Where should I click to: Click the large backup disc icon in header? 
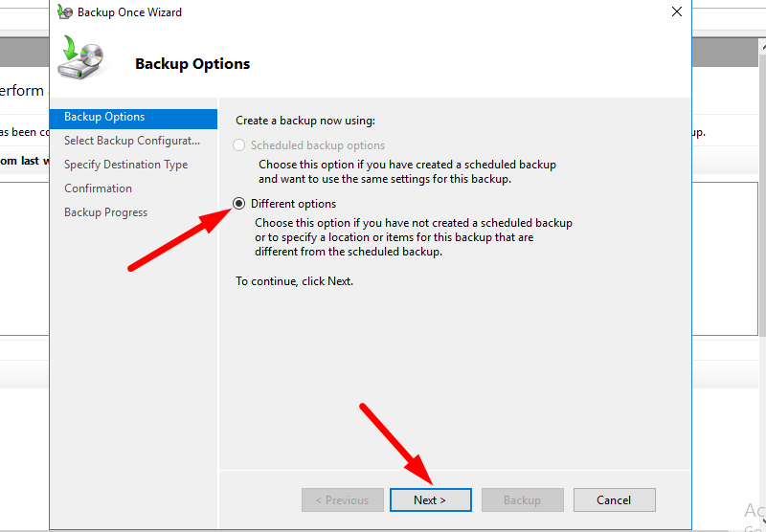coord(80,57)
